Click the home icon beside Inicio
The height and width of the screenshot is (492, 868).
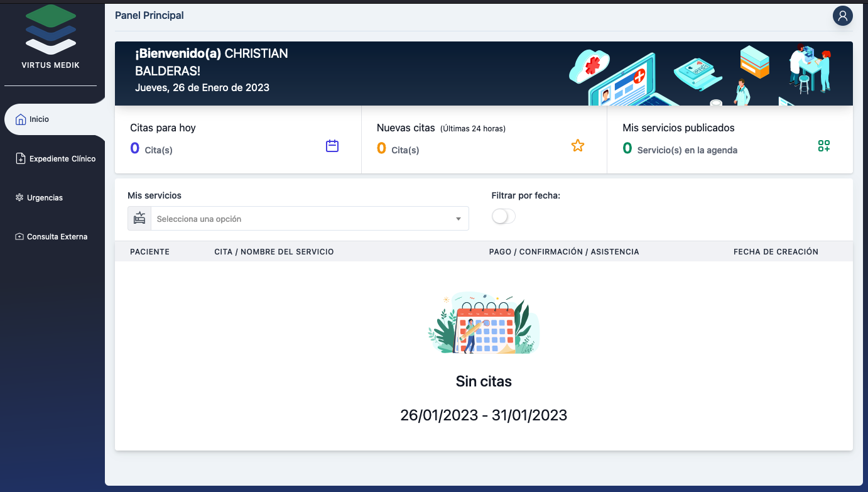coord(21,119)
